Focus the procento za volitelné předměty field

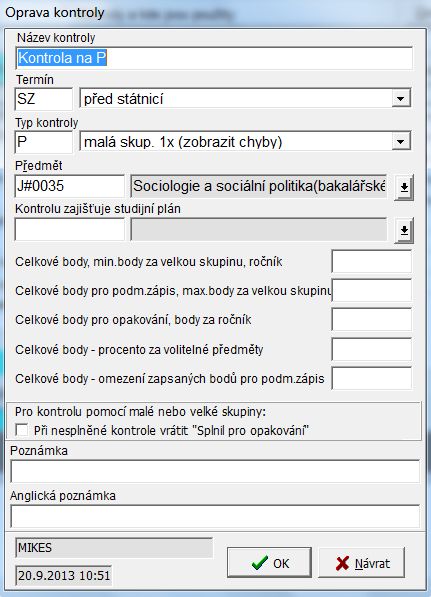(x=372, y=349)
